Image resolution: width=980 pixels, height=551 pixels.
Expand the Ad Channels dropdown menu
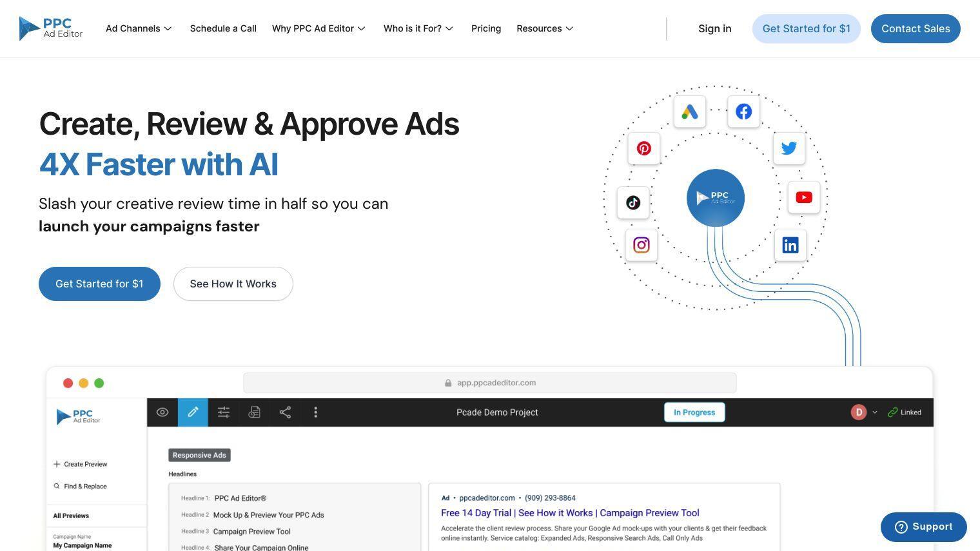(x=139, y=28)
